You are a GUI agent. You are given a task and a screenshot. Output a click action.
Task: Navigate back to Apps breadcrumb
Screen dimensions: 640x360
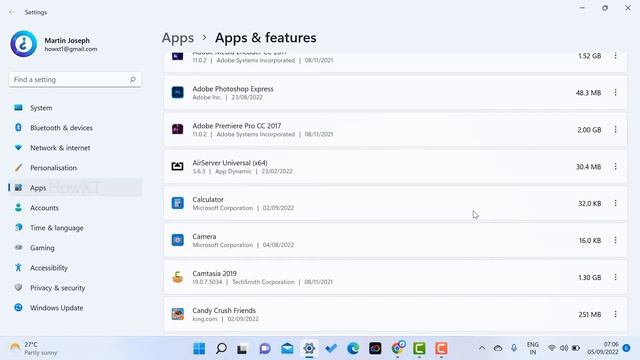pyautogui.click(x=178, y=38)
